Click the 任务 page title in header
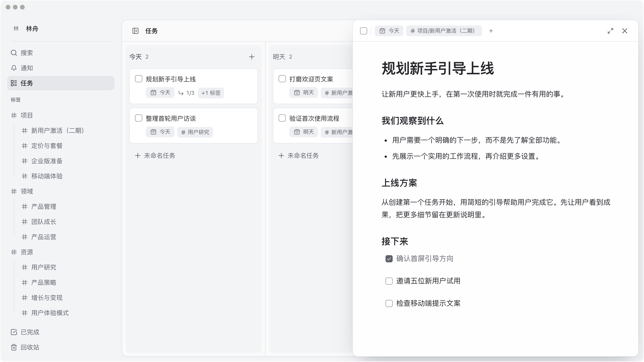Screen dimensions: 644x362 coord(152,31)
